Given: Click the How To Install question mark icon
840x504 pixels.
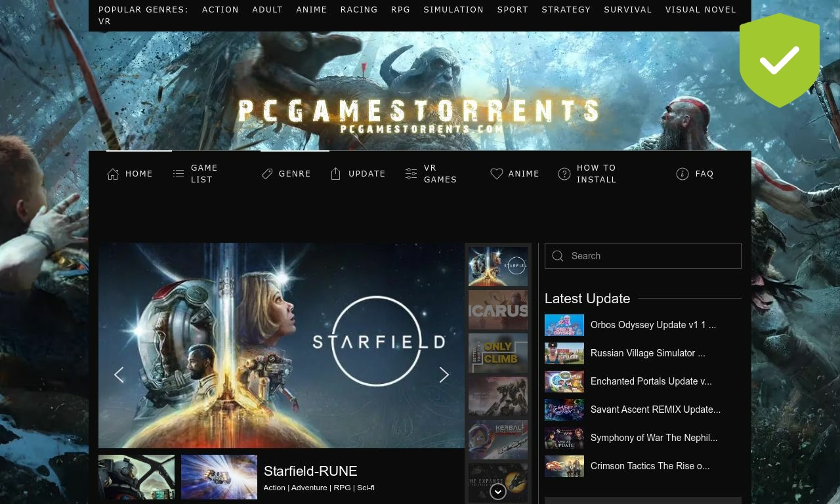Looking at the screenshot, I should pyautogui.click(x=564, y=173).
